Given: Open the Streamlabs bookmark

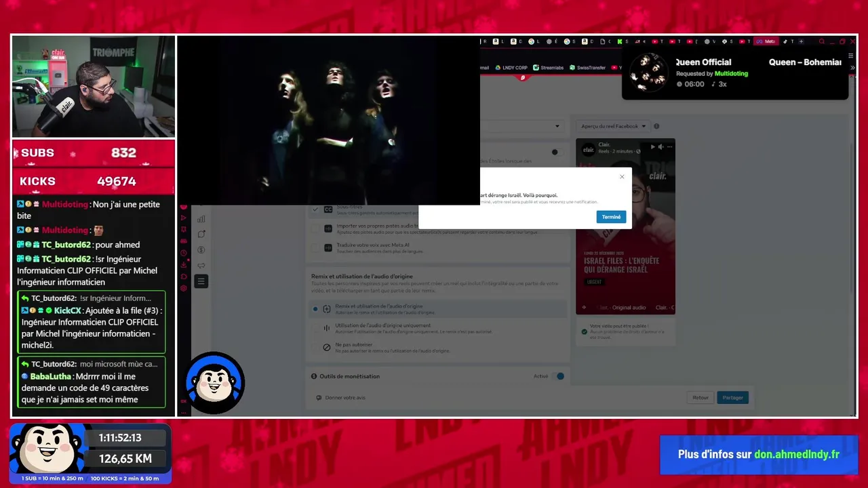Looking at the screenshot, I should pos(548,68).
